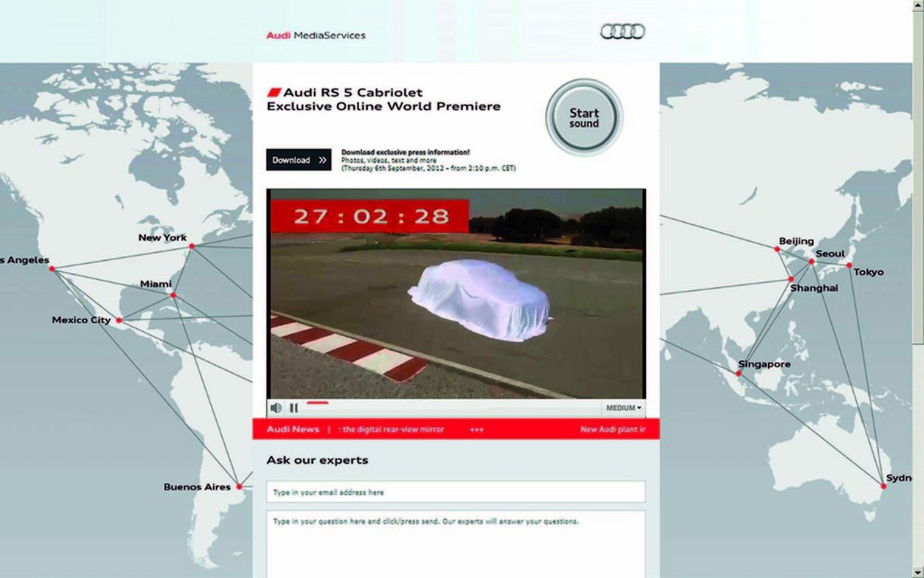The image size is (924, 578).
Task: Click the covered car video frame
Action: click(x=456, y=294)
